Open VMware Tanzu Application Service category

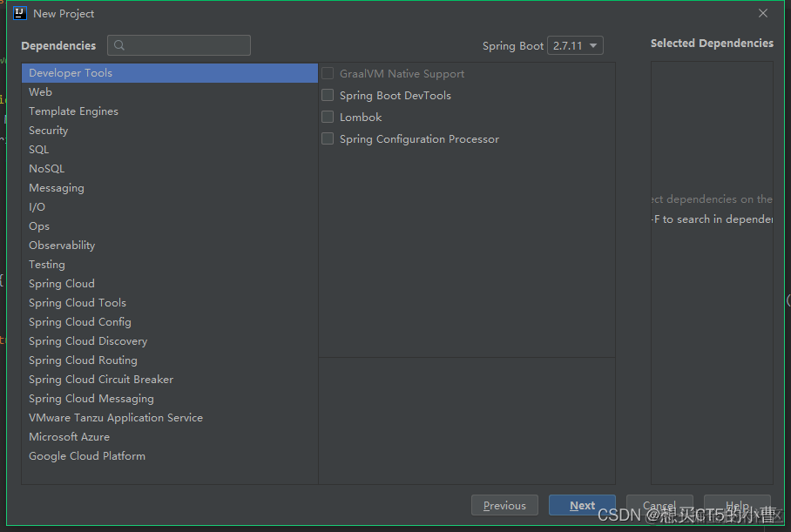click(170, 418)
